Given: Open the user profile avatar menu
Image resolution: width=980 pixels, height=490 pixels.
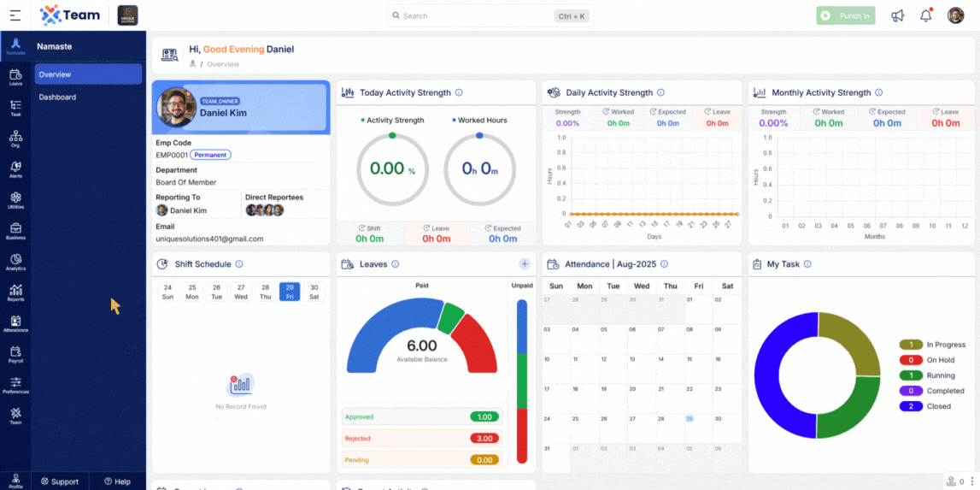Looking at the screenshot, I should point(955,15).
